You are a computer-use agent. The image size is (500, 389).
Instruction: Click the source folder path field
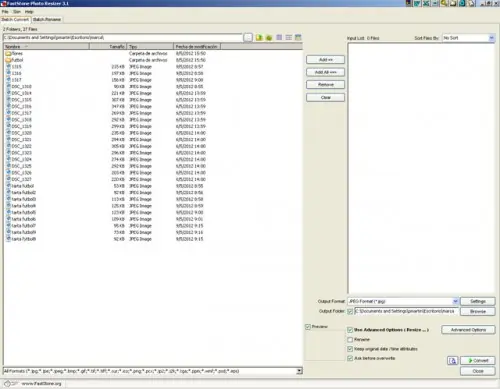pos(123,38)
